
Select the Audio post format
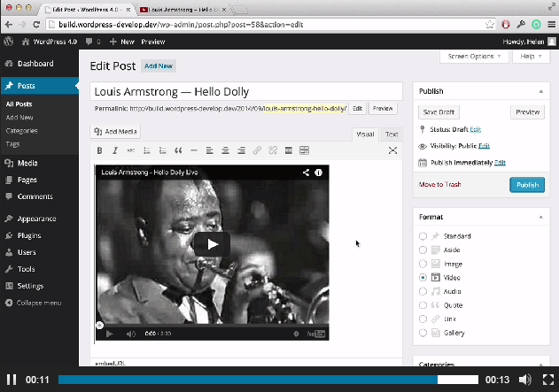[423, 291]
